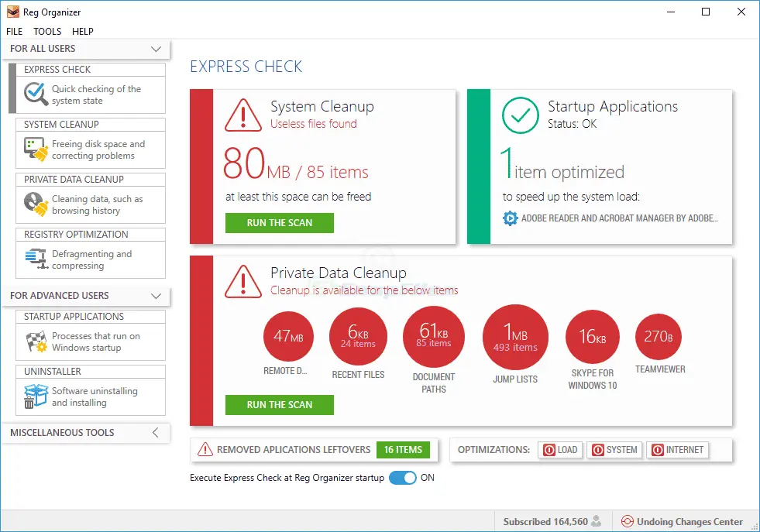Click the 'Useless files found' status text
760x532 pixels.
314,124
